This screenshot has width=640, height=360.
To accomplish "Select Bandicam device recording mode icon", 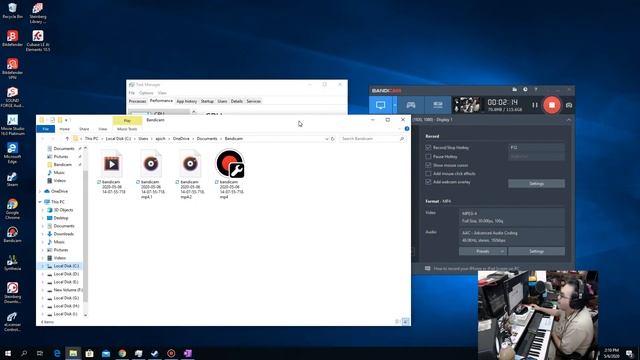I will tap(438, 105).
